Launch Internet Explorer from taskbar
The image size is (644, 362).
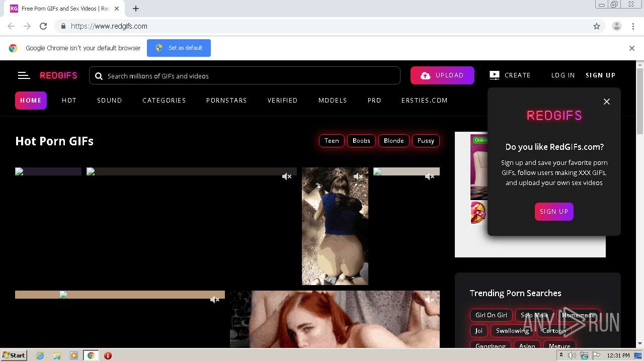40,355
